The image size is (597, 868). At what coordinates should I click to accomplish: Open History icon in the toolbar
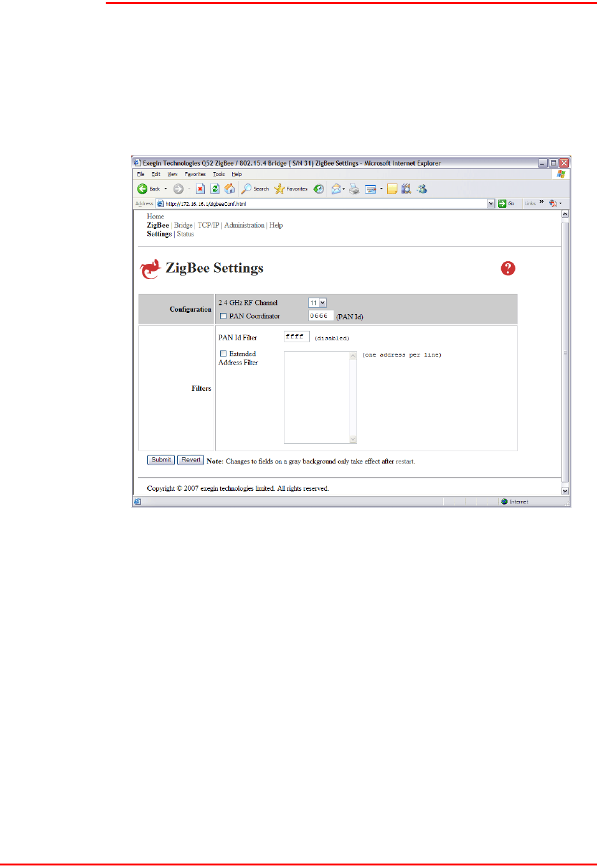[318, 189]
